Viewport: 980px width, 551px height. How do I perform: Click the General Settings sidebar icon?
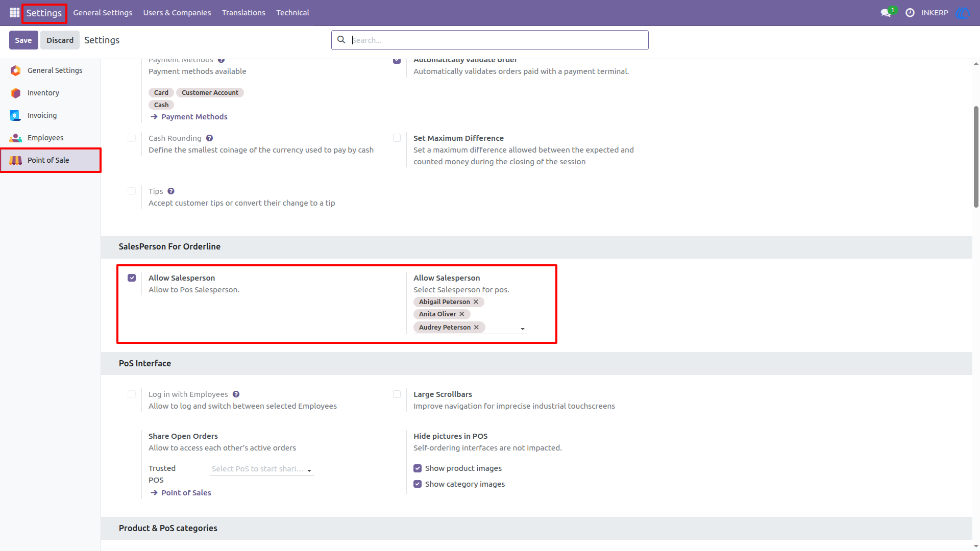16,70
